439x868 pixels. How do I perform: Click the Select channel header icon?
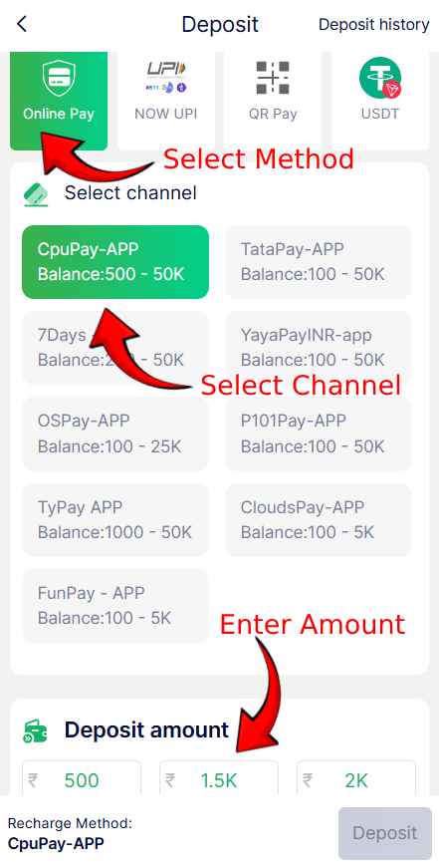pos(37,193)
